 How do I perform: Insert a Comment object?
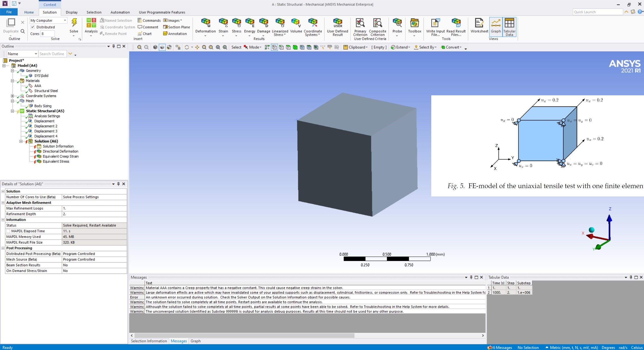(x=148, y=27)
